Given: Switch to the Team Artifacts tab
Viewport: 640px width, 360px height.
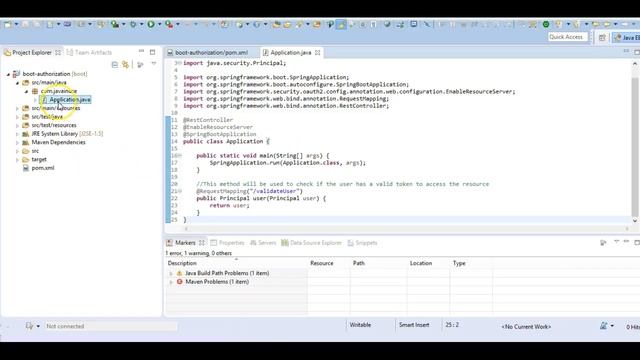Looking at the screenshot, I should (x=89, y=52).
